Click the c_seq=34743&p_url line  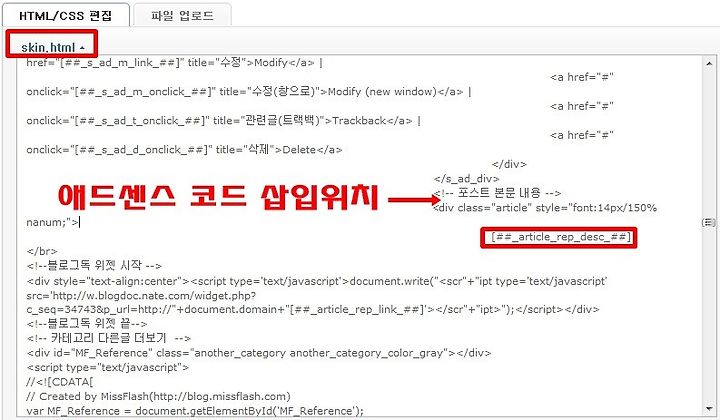(313, 309)
